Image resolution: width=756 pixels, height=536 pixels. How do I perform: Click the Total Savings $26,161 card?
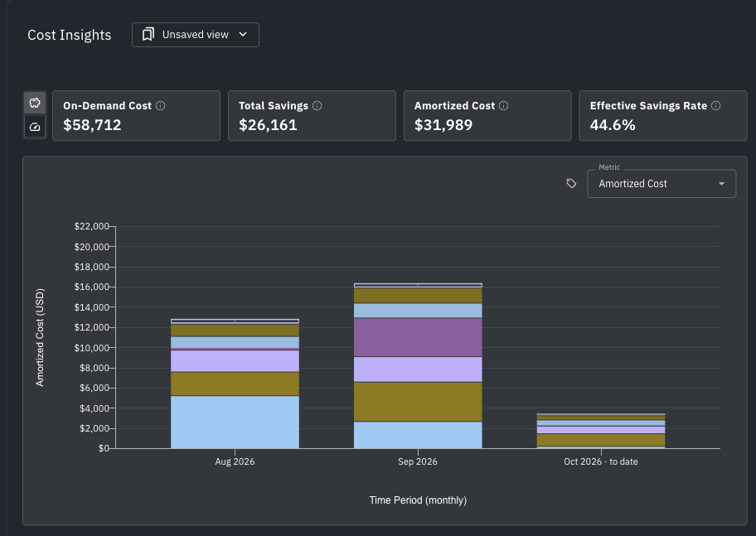coord(312,116)
